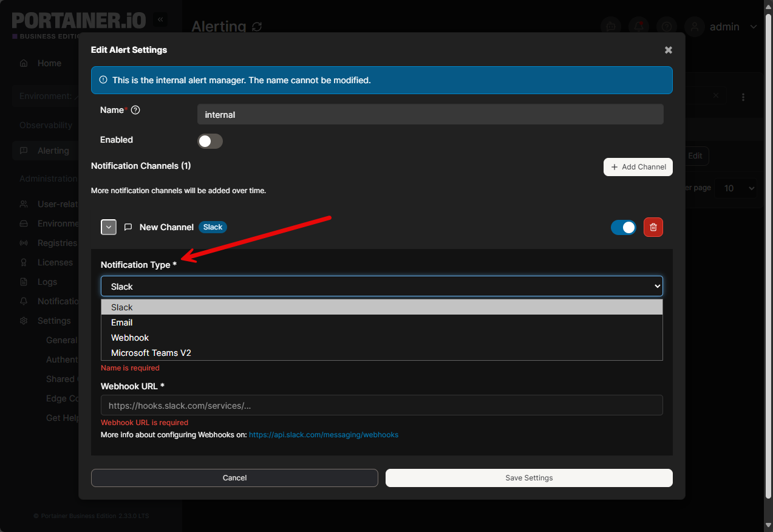Select Slack from the dropdown list
Viewport: 773px width, 532px height.
pyautogui.click(x=382, y=307)
